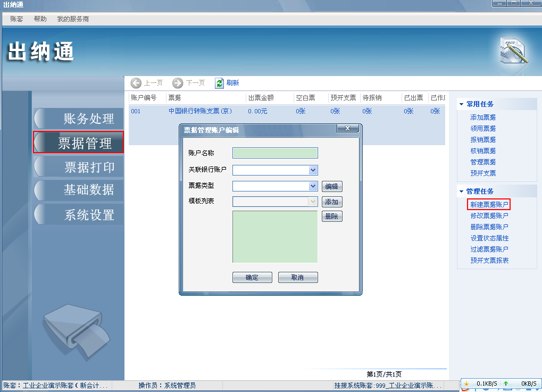This screenshot has width=542, height=392.
Task: Click the 报销票据 link
Action: [x=483, y=140]
